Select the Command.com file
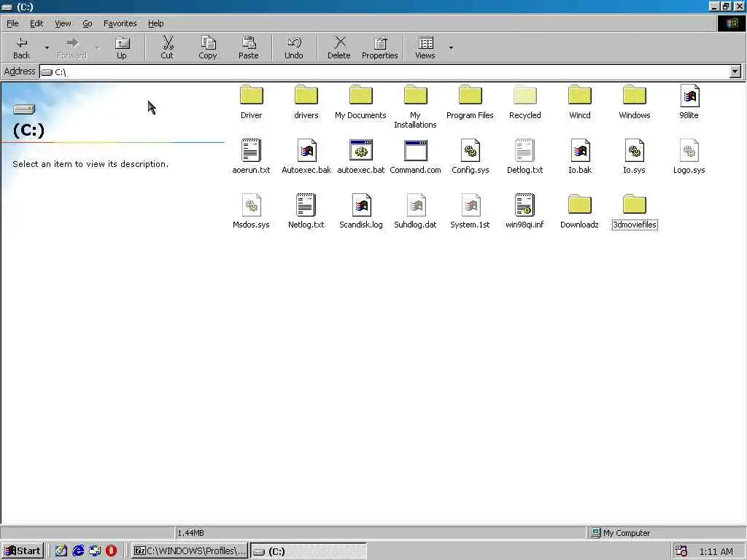This screenshot has width=747, height=560. 415,157
